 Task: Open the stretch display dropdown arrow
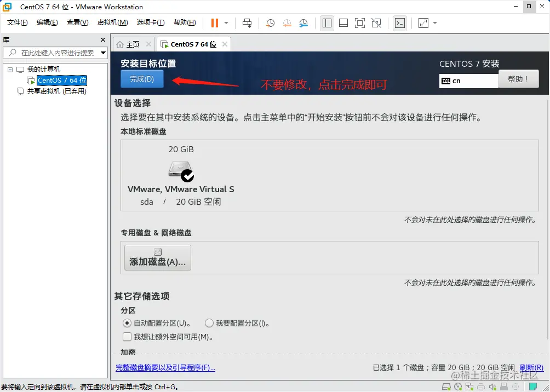435,23
